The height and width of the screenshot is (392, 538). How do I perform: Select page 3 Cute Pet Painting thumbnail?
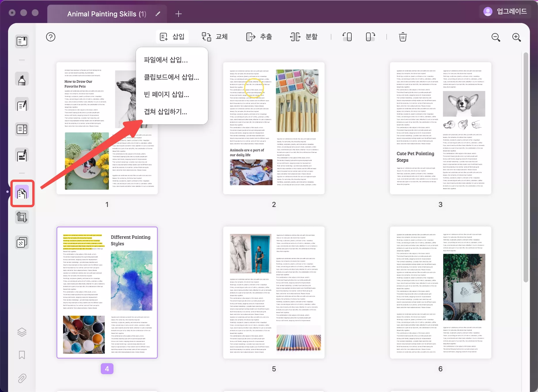441,128
